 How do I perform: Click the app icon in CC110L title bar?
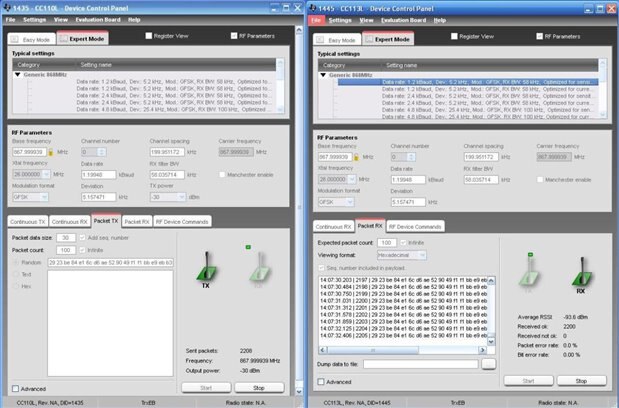pyautogui.click(x=7, y=7)
